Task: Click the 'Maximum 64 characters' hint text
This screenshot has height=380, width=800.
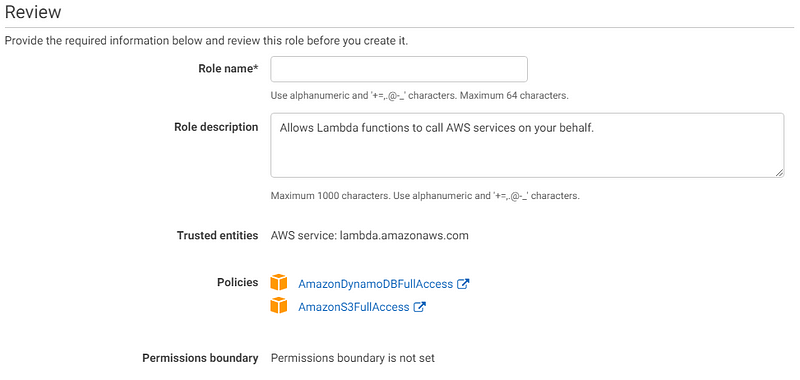Action: pos(514,95)
